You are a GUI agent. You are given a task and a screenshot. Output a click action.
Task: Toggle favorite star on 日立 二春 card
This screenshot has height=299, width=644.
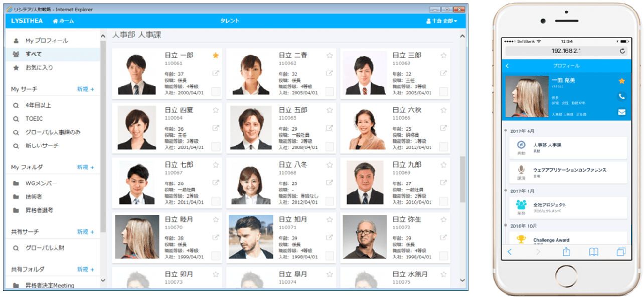pyautogui.click(x=330, y=56)
